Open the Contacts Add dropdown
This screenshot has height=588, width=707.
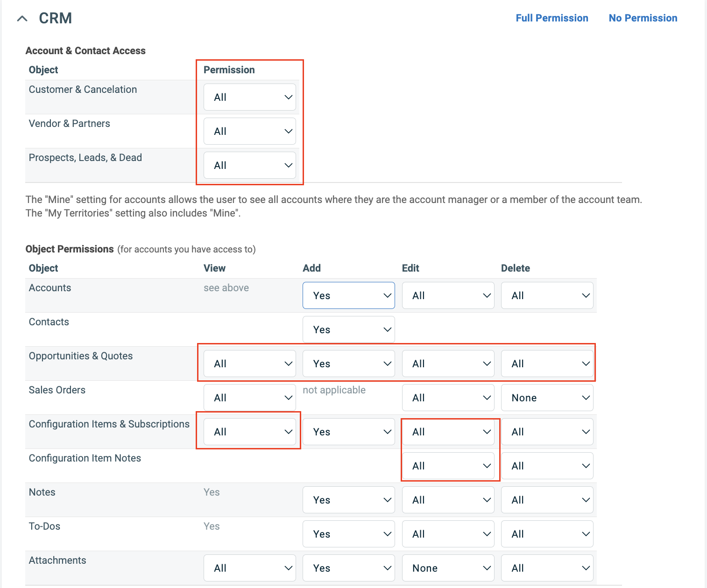348,329
